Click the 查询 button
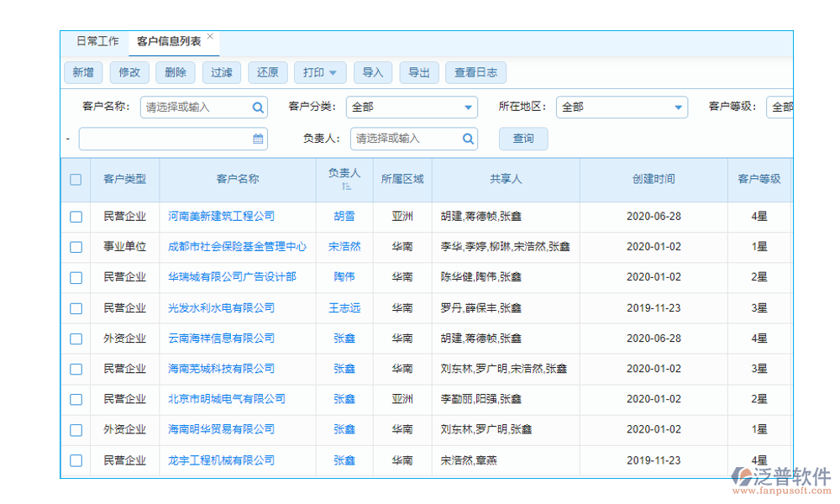The image size is (840, 504). [522, 139]
